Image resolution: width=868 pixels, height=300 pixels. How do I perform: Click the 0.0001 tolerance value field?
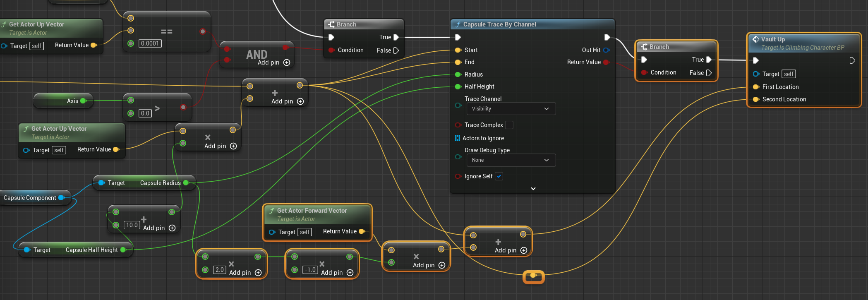[150, 43]
